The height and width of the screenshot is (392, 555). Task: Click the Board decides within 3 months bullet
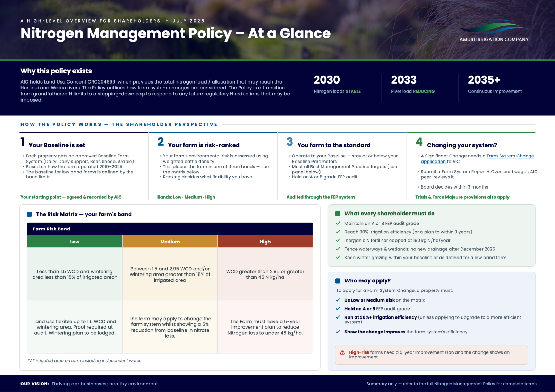[454, 187]
